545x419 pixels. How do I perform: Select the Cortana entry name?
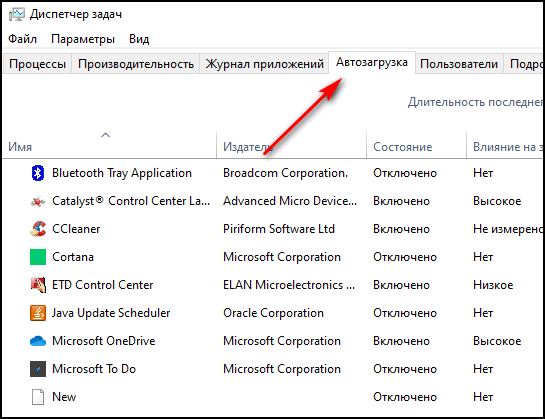pyautogui.click(x=73, y=257)
